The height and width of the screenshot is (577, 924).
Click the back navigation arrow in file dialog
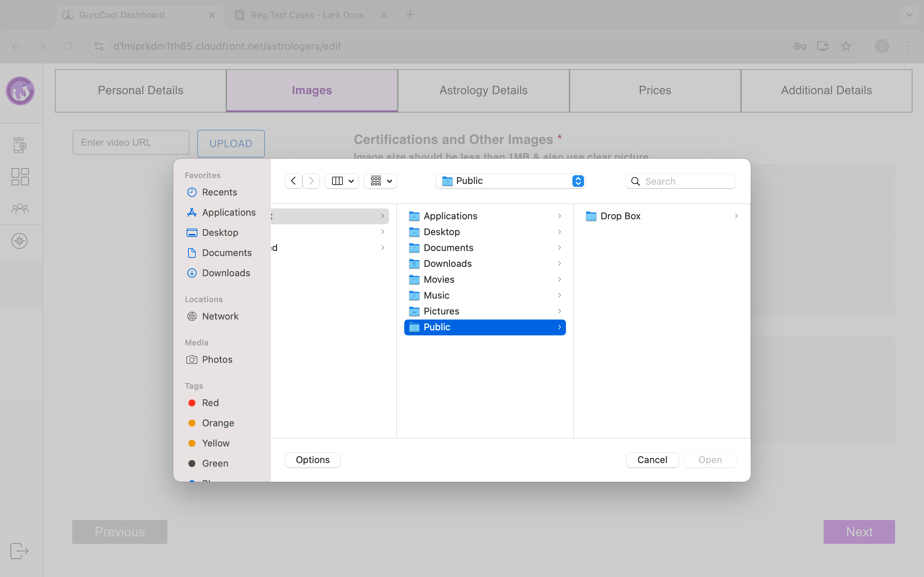click(x=293, y=181)
